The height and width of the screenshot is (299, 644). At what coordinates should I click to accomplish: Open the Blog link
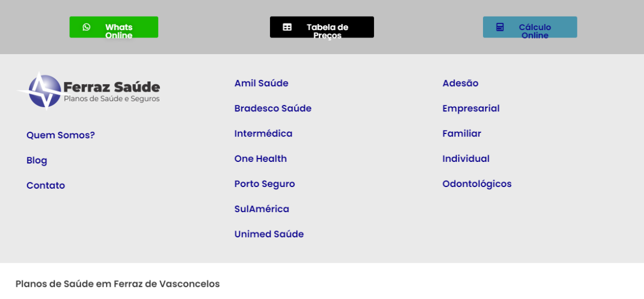36,160
